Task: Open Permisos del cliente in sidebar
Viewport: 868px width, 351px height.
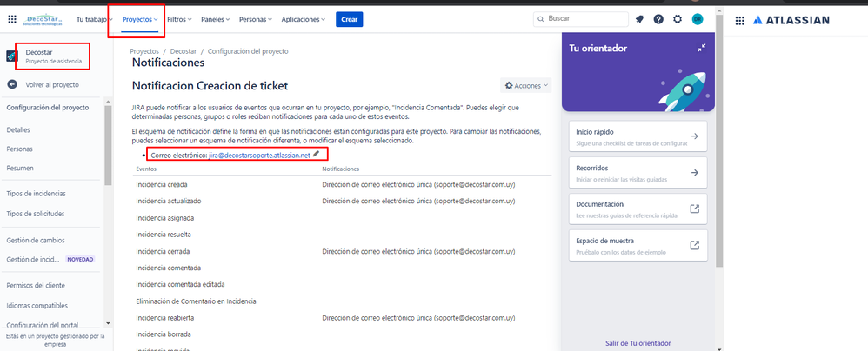Action: point(36,286)
